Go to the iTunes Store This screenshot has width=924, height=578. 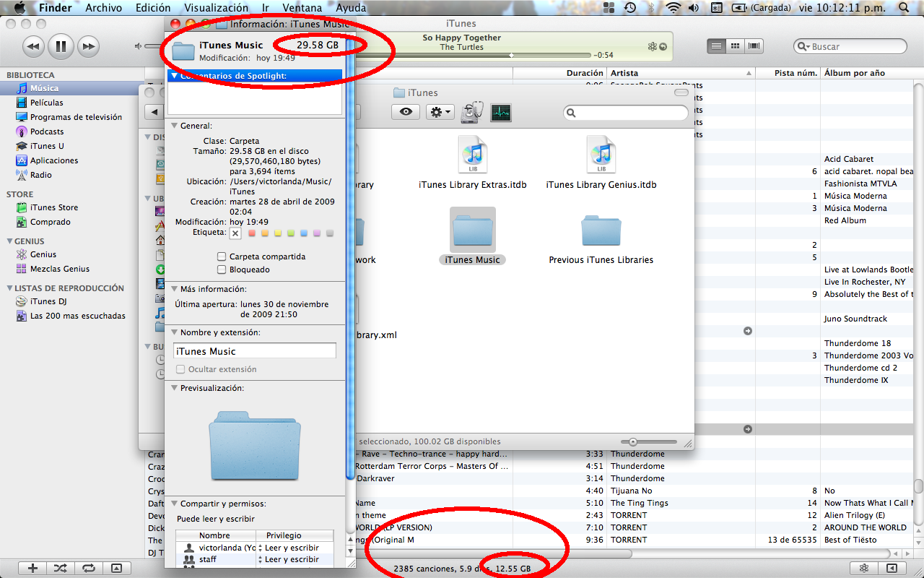(54, 207)
